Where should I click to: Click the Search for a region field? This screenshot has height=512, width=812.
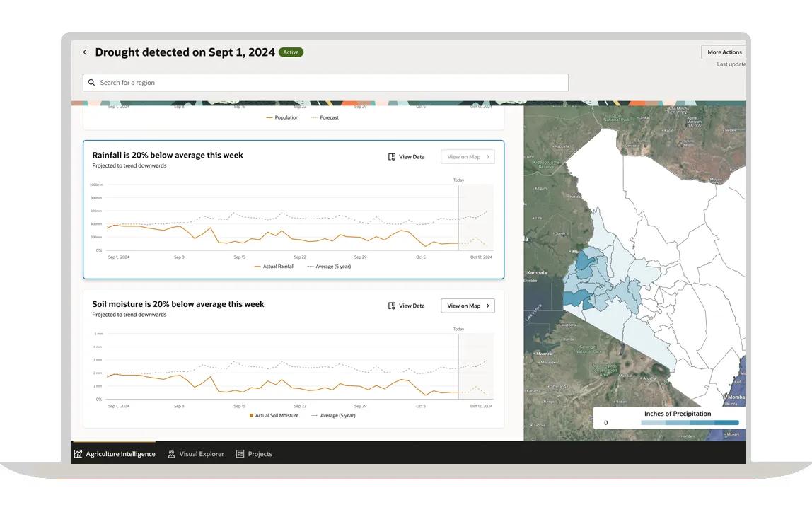pos(325,82)
